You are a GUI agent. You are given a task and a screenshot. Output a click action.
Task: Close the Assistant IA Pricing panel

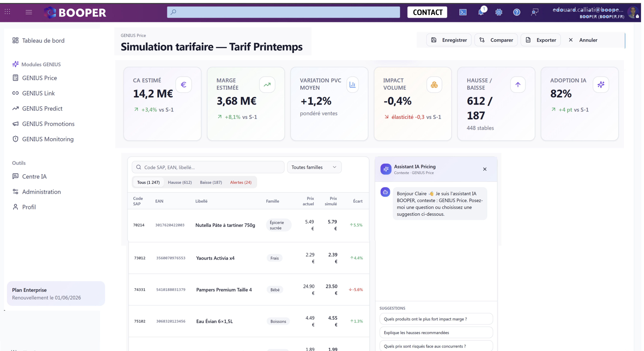pos(485,169)
